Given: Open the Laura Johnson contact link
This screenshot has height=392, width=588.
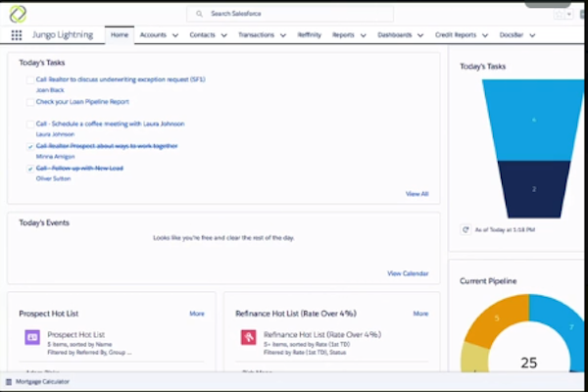Looking at the screenshot, I should [x=55, y=134].
